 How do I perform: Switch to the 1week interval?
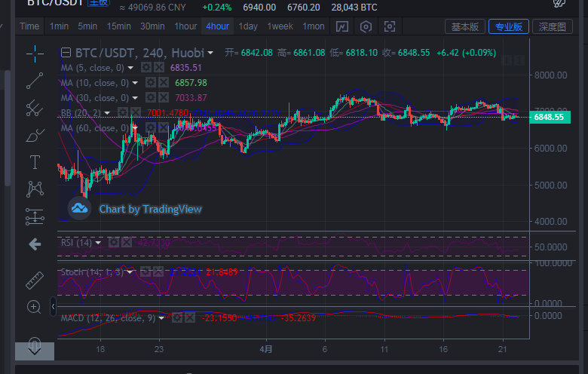280,26
